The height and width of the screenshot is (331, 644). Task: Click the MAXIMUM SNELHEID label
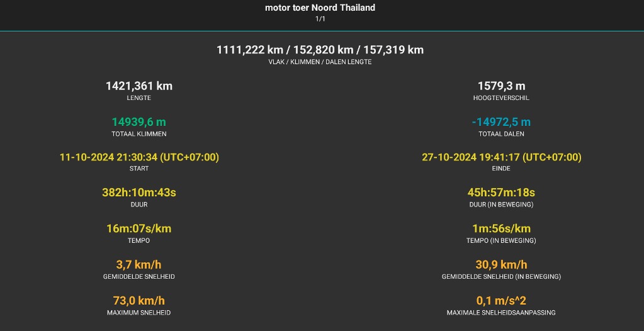[x=139, y=313]
